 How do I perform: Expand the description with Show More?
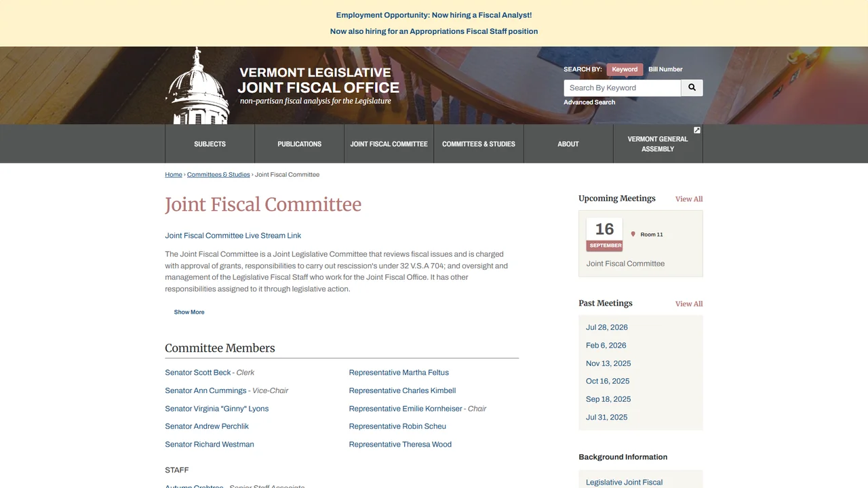(x=189, y=312)
